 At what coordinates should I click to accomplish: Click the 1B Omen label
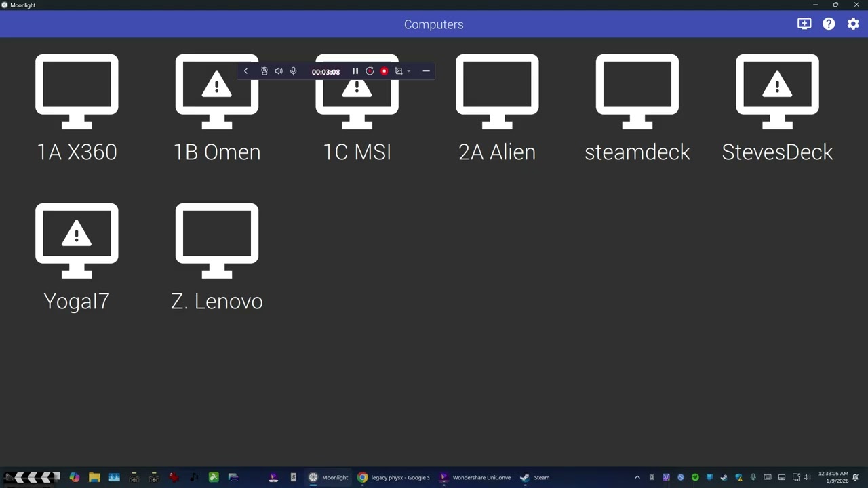click(217, 152)
